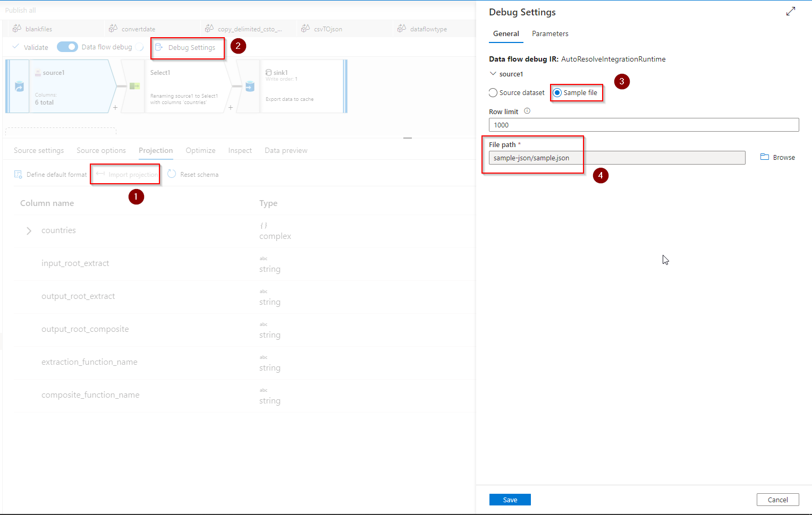Click the output_root_composite column name
Viewport: 812px width, 515px height.
coord(85,329)
